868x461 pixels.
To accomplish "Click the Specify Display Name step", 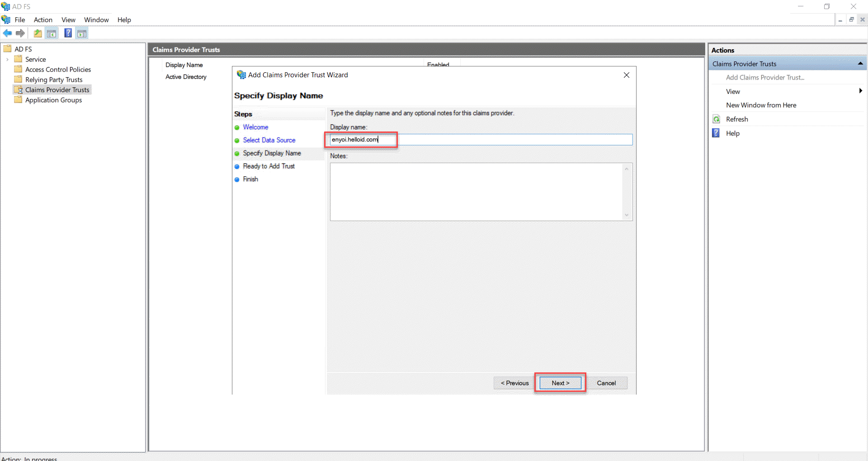I will pyautogui.click(x=272, y=153).
